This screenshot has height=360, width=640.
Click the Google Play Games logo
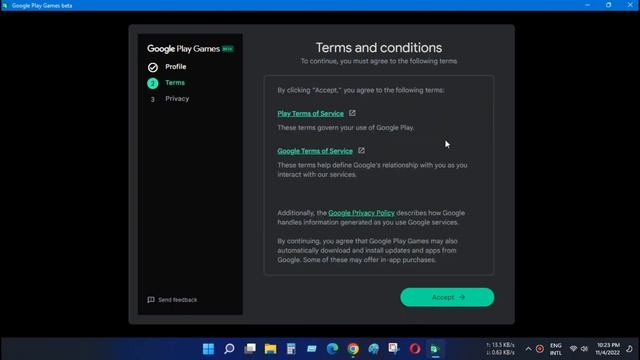(184, 49)
